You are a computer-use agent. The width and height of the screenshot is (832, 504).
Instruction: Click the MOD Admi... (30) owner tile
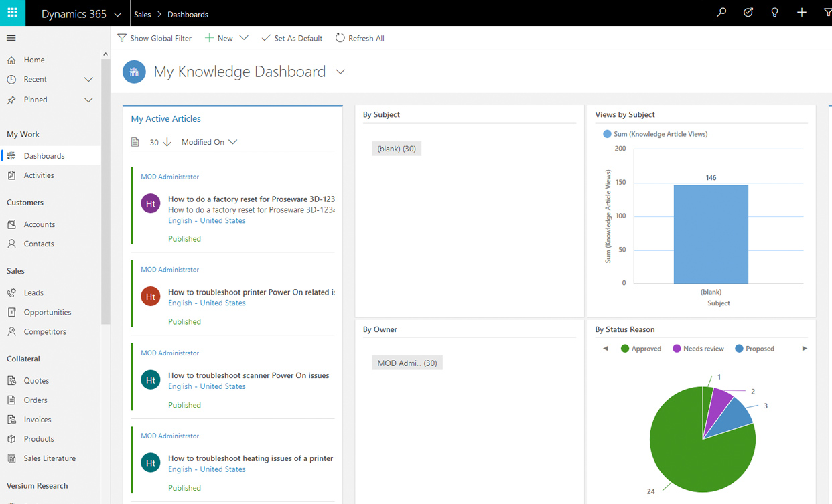[407, 363]
